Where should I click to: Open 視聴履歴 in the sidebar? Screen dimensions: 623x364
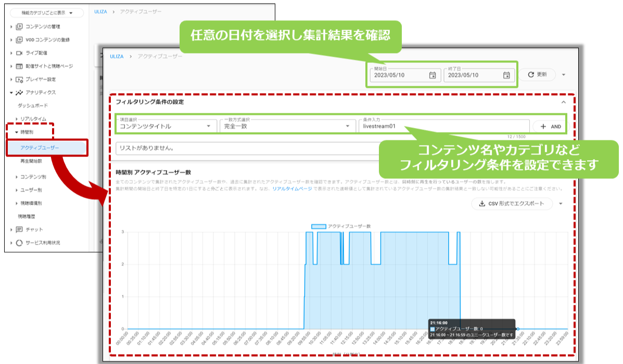click(26, 216)
